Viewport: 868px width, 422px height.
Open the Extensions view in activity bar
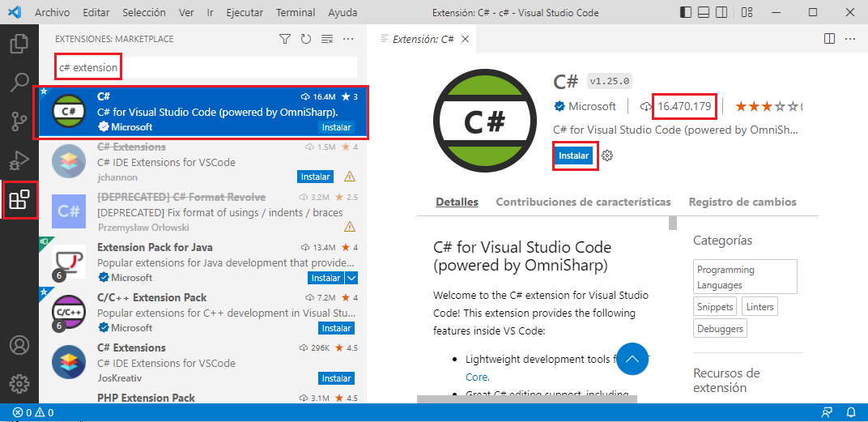(x=19, y=199)
